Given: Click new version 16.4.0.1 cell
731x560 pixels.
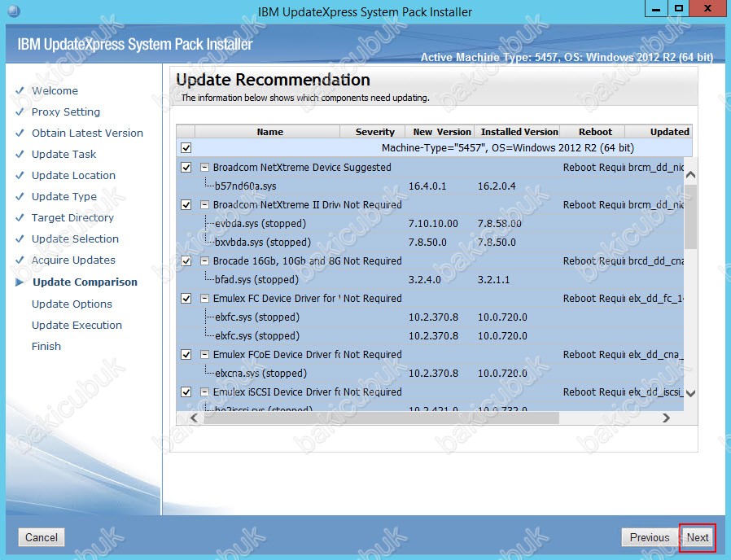Looking at the screenshot, I should [x=427, y=186].
